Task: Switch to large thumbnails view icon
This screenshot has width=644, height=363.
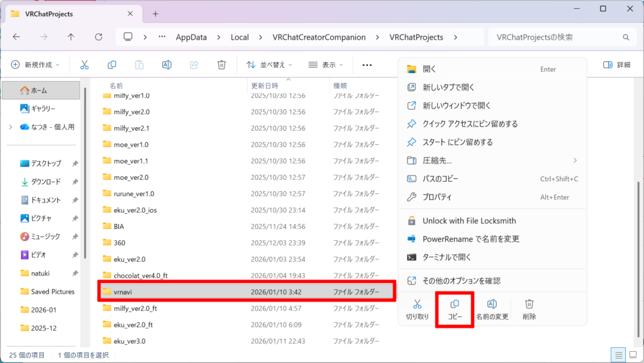Action: tap(633, 355)
